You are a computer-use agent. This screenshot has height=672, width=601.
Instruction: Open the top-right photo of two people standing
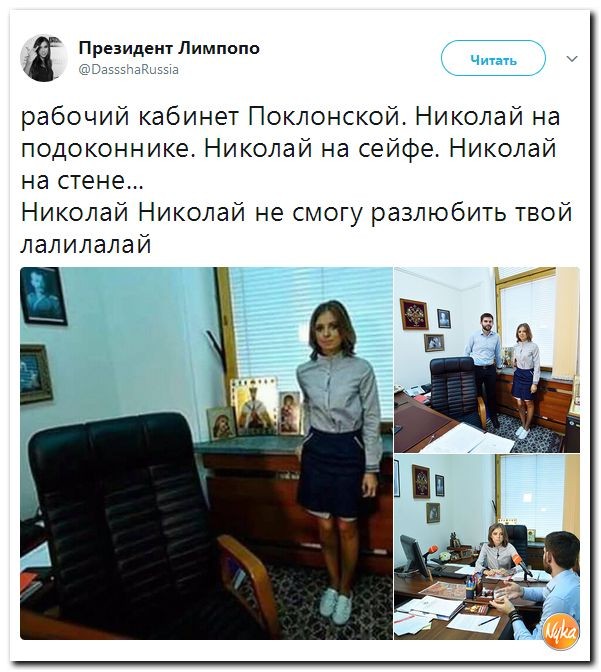(x=487, y=360)
